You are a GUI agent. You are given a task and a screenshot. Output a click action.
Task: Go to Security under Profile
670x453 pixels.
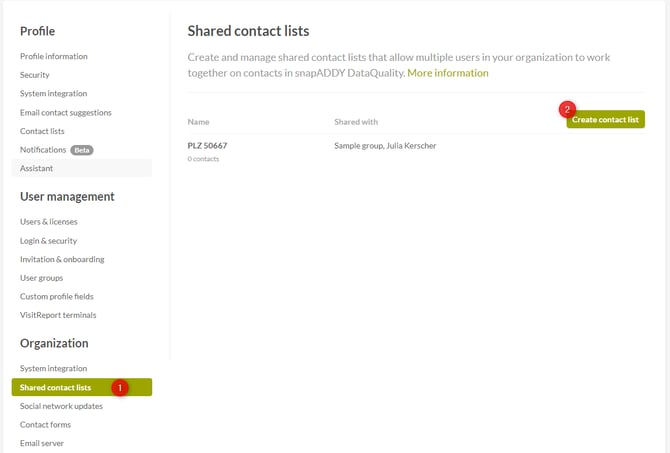(35, 75)
